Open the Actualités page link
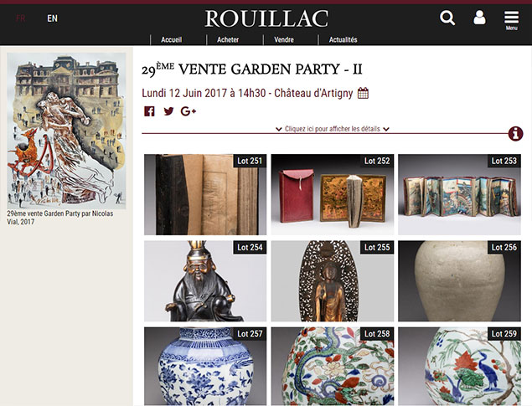Image resolution: width=532 pixels, height=406 pixels. click(x=343, y=39)
